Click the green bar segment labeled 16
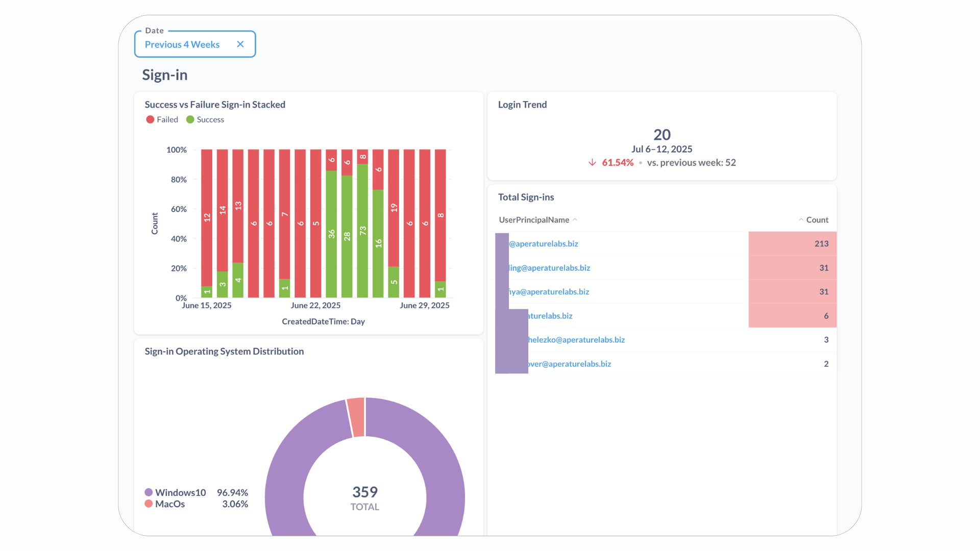980x551 pixels. pyautogui.click(x=378, y=243)
